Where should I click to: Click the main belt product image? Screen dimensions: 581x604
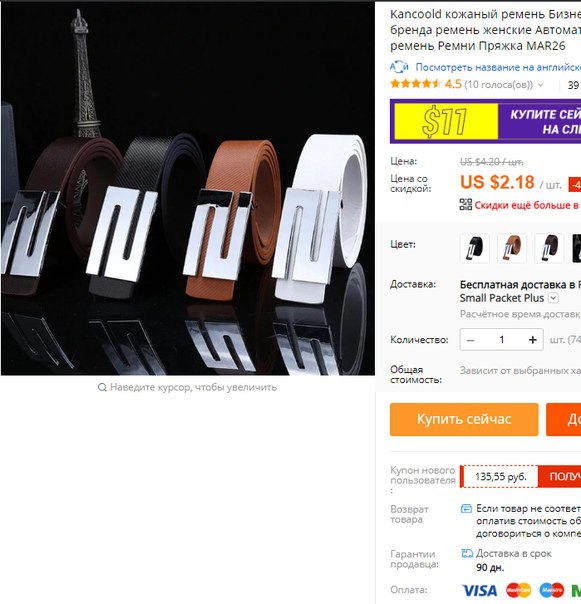pyautogui.click(x=188, y=188)
